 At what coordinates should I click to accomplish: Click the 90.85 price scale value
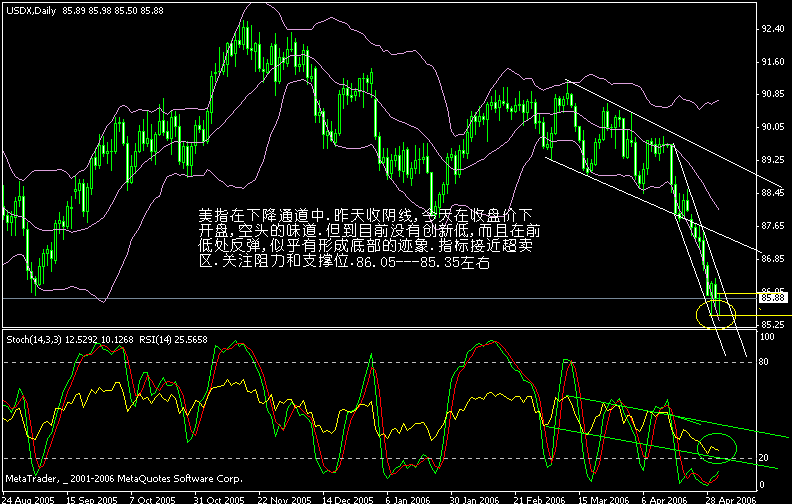(x=773, y=94)
